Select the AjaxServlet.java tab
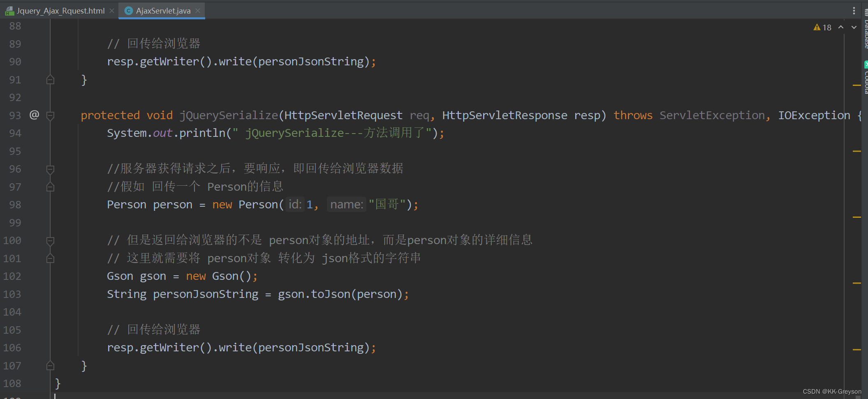The width and height of the screenshot is (868, 399). tap(163, 11)
